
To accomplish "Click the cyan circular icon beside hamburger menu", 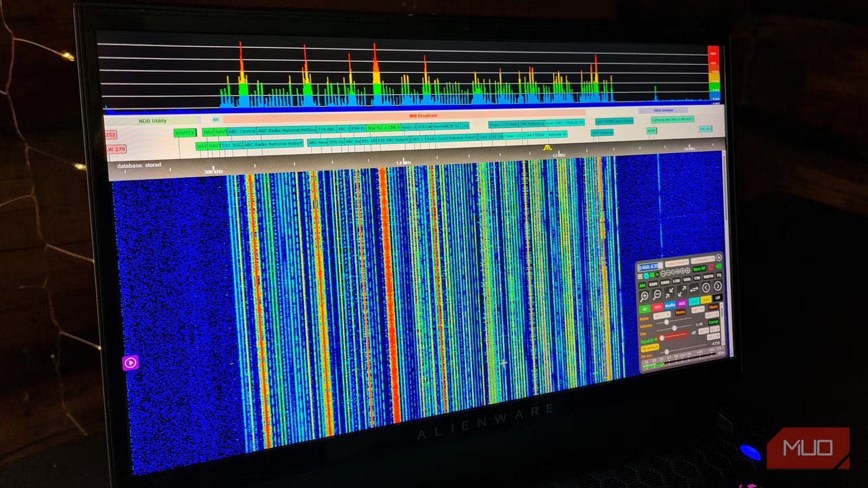I will click(x=646, y=276).
